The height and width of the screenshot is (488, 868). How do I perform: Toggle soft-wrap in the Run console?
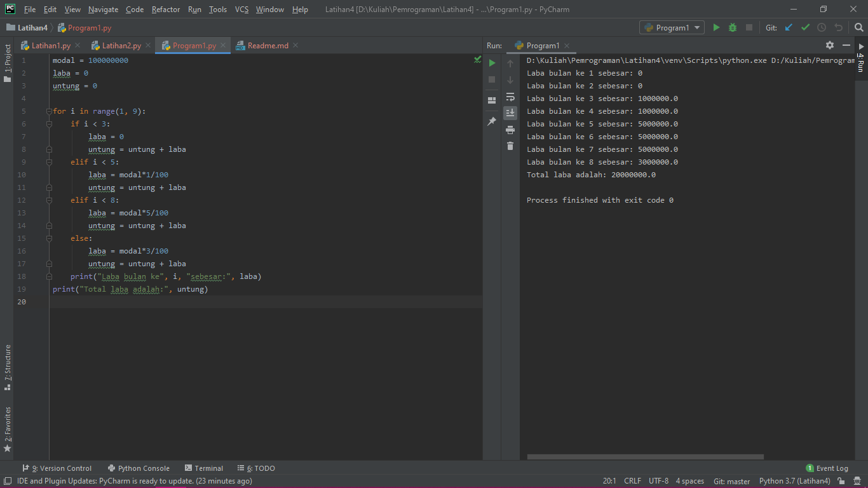coord(510,97)
